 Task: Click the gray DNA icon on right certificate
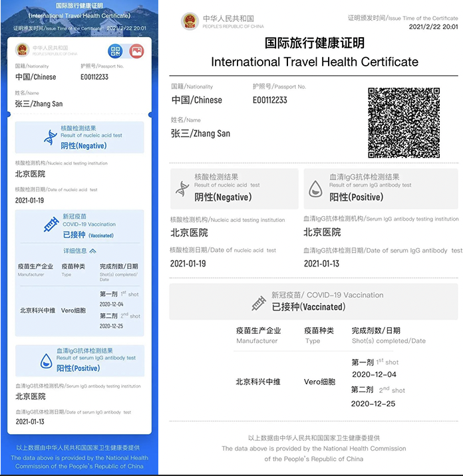tap(182, 189)
